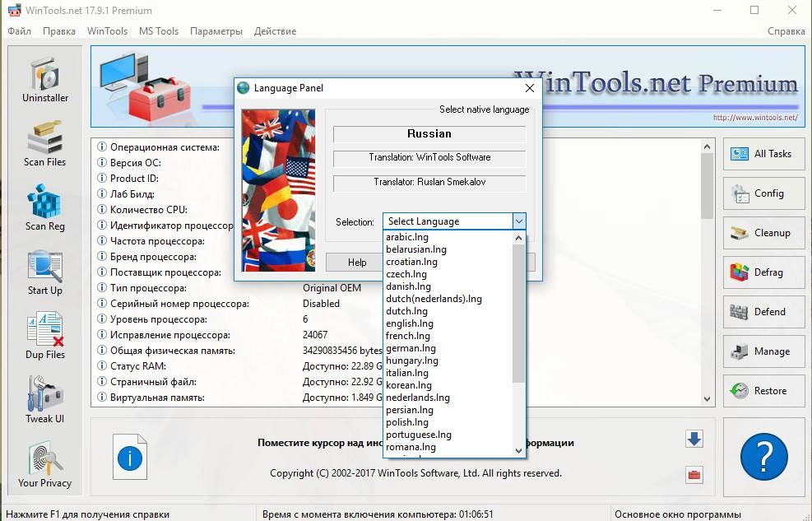812x521 pixels.
Task: Choose german.lng language
Action: point(448,348)
